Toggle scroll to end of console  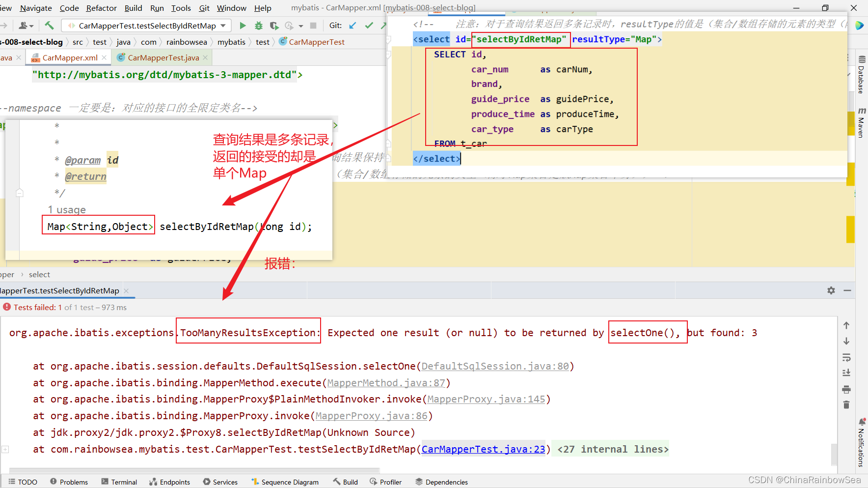pos(846,373)
